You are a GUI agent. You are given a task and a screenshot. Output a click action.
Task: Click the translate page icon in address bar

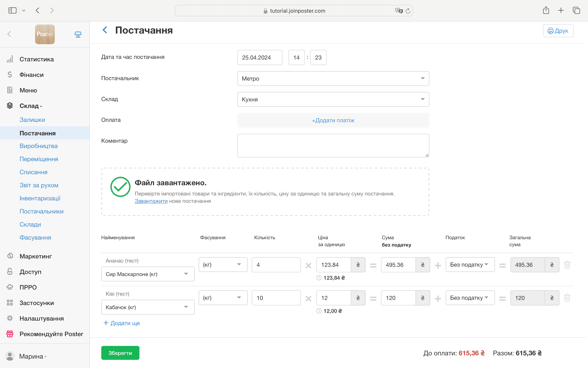click(x=399, y=11)
